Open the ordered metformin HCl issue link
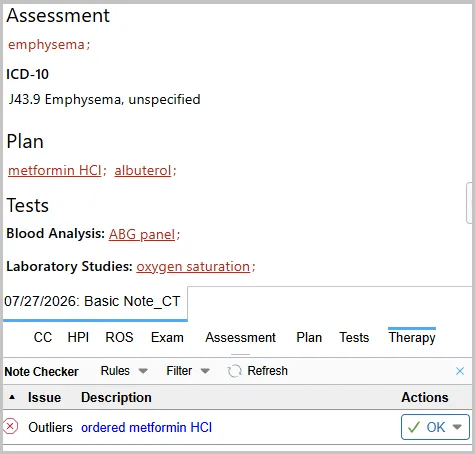The image size is (475, 454). (x=146, y=427)
